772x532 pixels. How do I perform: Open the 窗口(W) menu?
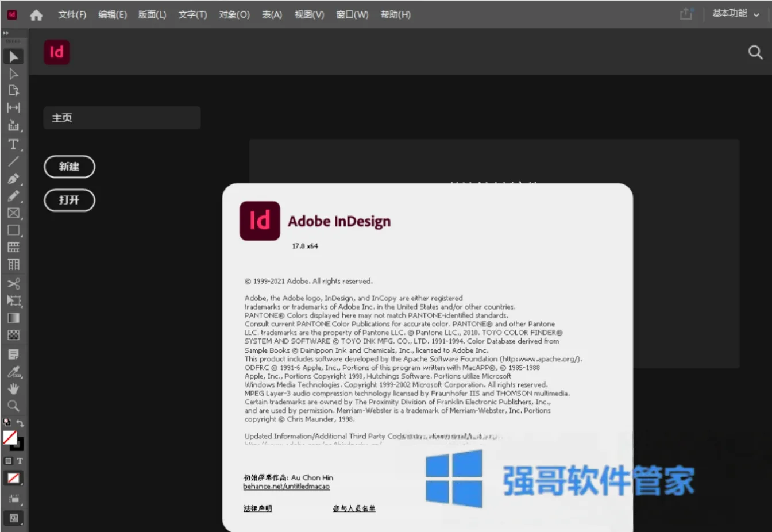click(352, 15)
